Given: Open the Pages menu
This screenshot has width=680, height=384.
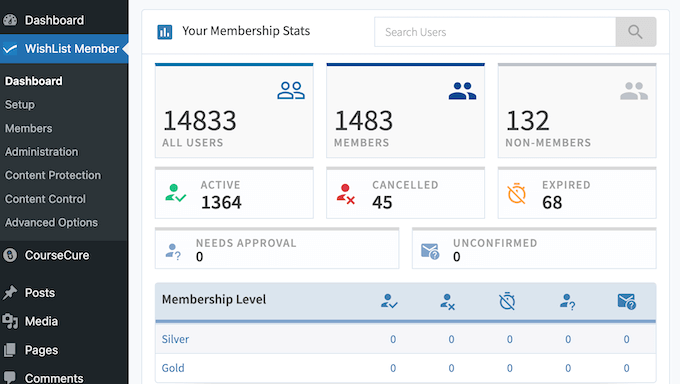Looking at the screenshot, I should tap(64, 350).
